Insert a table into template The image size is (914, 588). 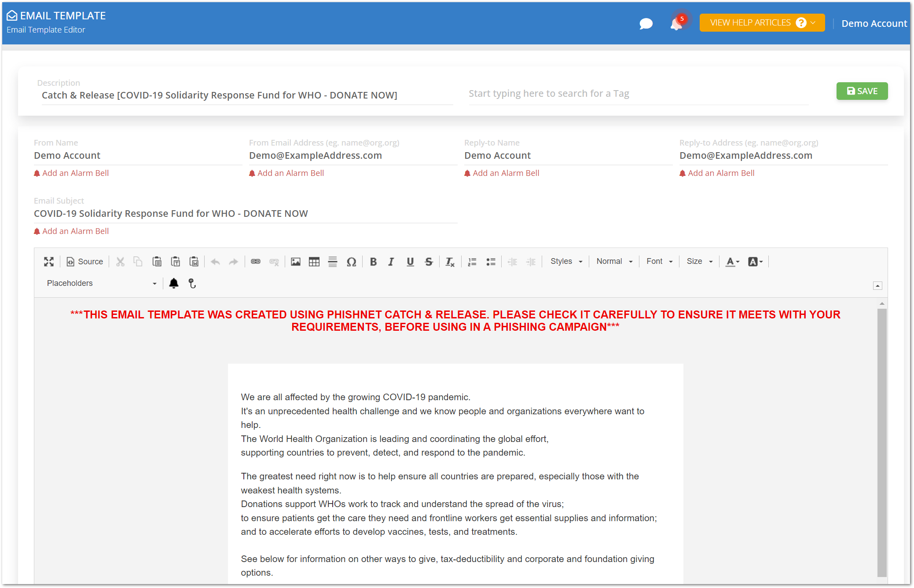(x=314, y=262)
